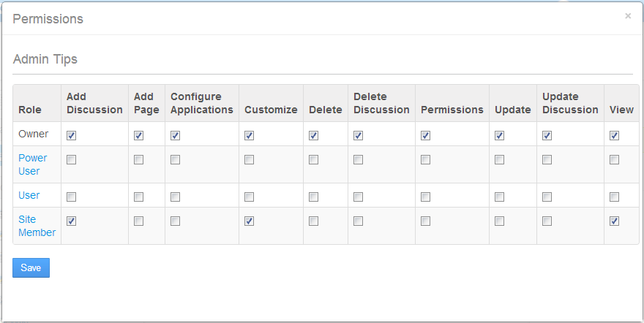
Task: Enable Add Page for Power User
Action: coord(139,160)
